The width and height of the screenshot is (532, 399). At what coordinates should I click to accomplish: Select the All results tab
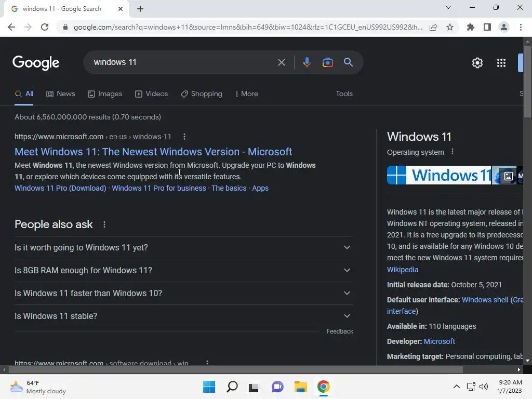tap(24, 94)
